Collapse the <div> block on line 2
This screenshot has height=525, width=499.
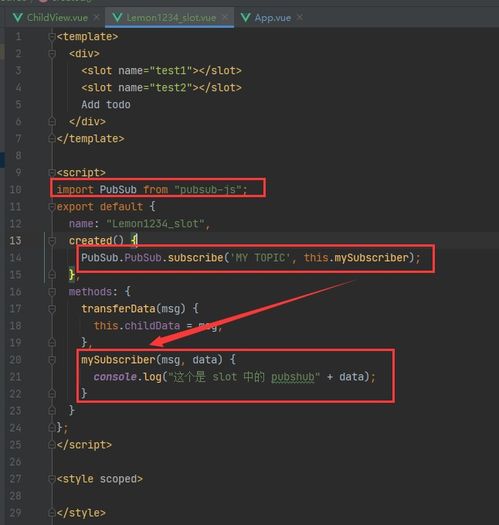[x=52, y=54]
